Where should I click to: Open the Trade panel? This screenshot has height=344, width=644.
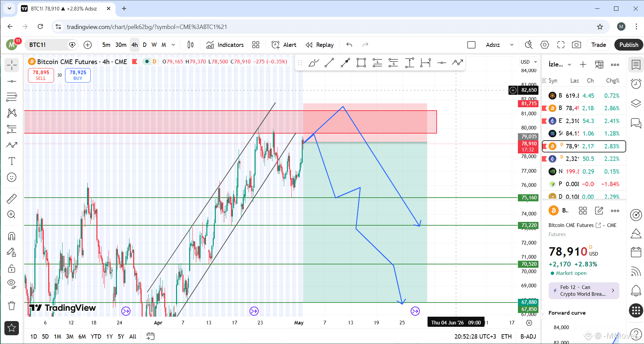pyautogui.click(x=598, y=45)
